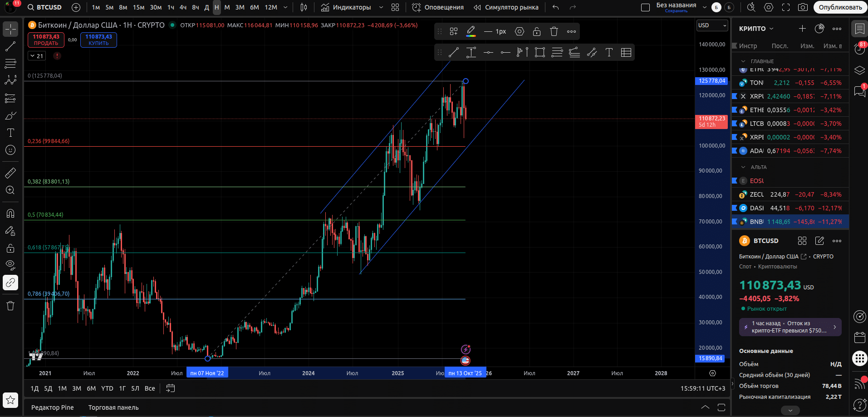This screenshot has height=417, width=868.
Task: Click the КУПИТЬ buy button
Action: (98, 40)
